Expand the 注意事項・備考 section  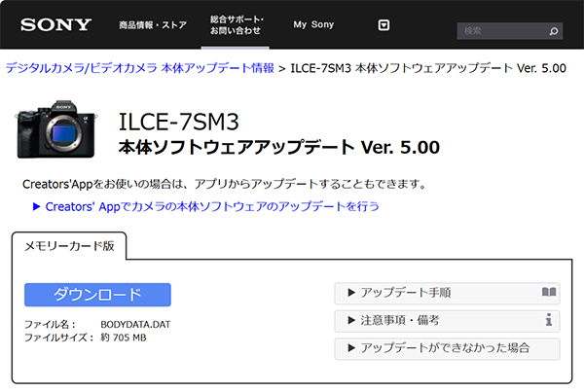click(447, 321)
